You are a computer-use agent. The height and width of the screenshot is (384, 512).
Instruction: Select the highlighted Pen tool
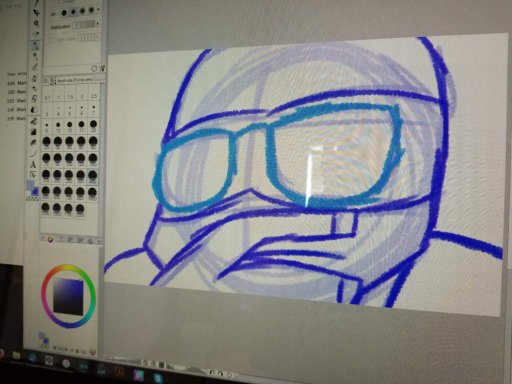click(x=36, y=45)
